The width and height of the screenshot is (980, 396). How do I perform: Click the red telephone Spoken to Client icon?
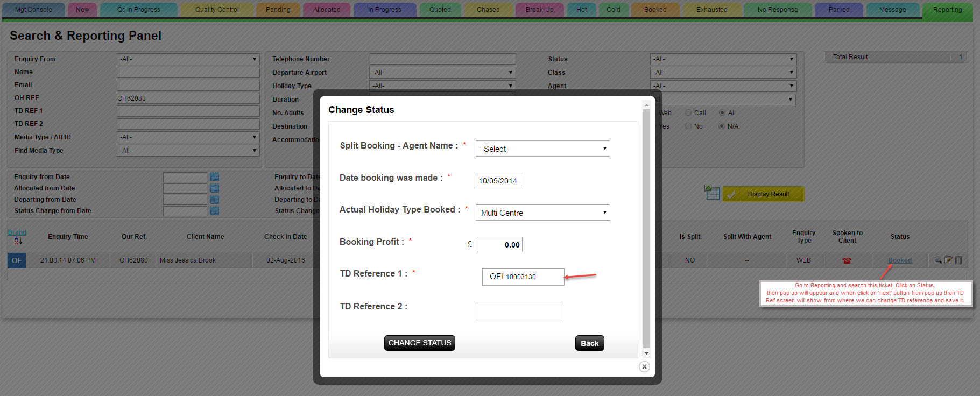click(847, 260)
